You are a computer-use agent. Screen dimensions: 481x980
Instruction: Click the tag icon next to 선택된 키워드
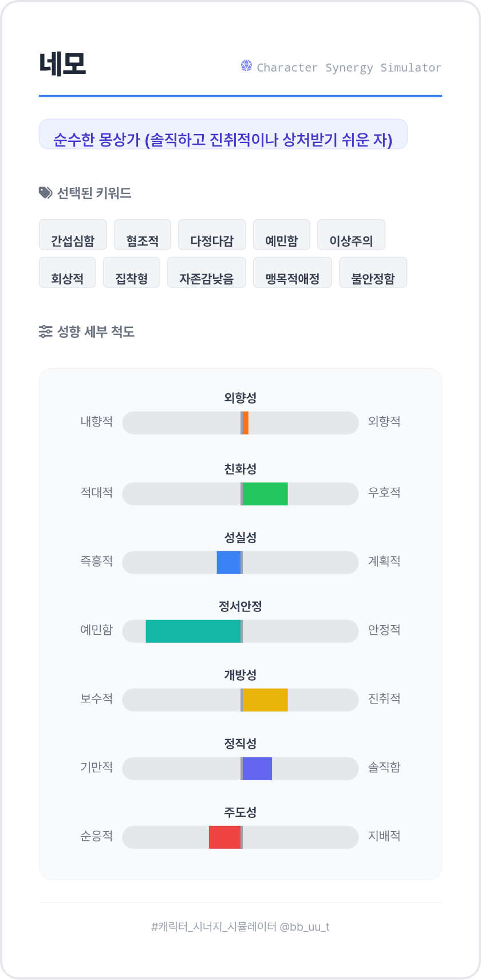45,193
